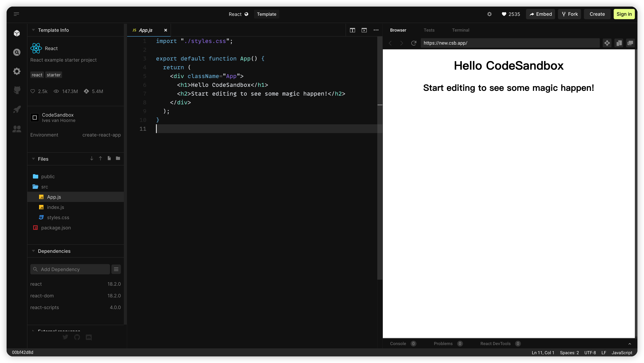The width and height of the screenshot is (644, 363).
Task: Split the editor with the layout icon
Action: [x=353, y=30]
